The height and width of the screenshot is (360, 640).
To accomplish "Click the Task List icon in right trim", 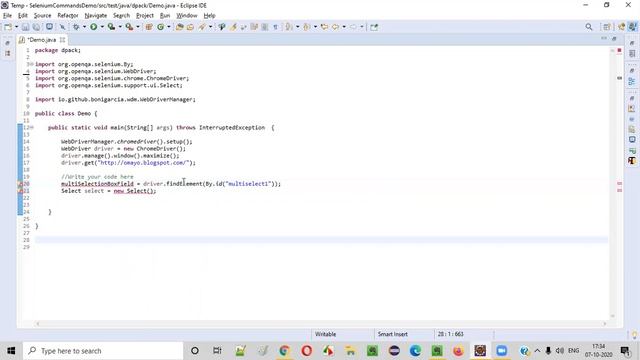I will pyautogui.click(x=632, y=53).
